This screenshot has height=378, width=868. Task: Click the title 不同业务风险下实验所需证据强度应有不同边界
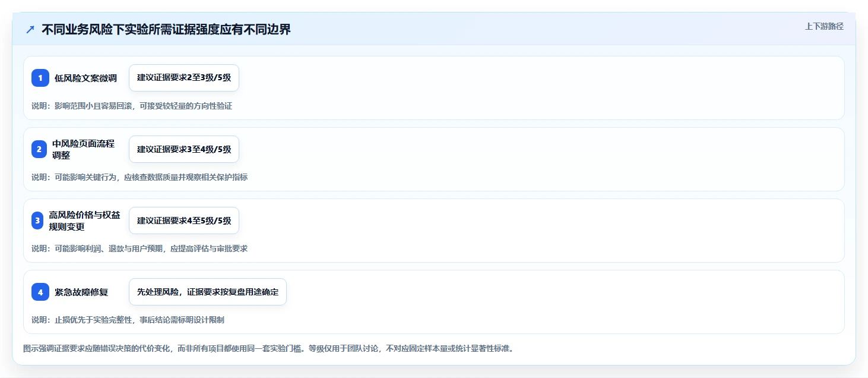tap(166, 29)
